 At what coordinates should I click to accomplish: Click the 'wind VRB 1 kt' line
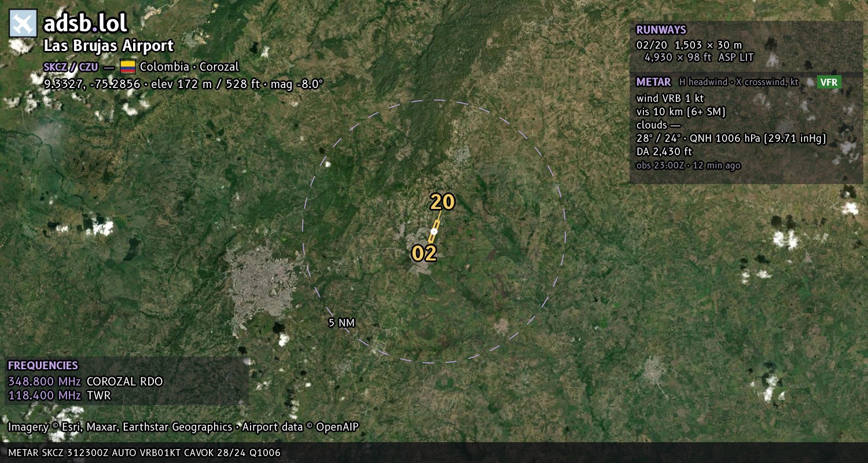tap(670, 98)
